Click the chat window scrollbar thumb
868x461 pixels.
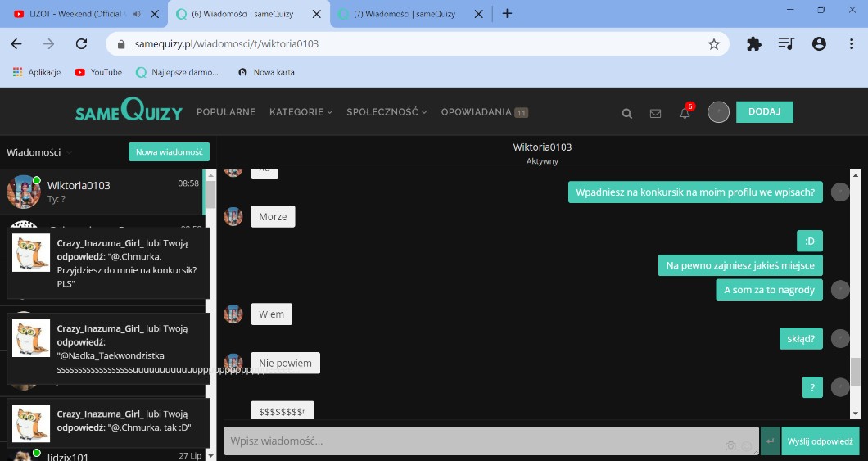click(856, 372)
